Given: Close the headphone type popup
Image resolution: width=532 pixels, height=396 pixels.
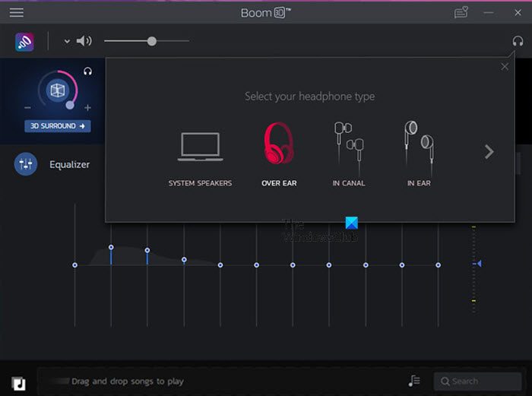Looking at the screenshot, I should (x=505, y=67).
